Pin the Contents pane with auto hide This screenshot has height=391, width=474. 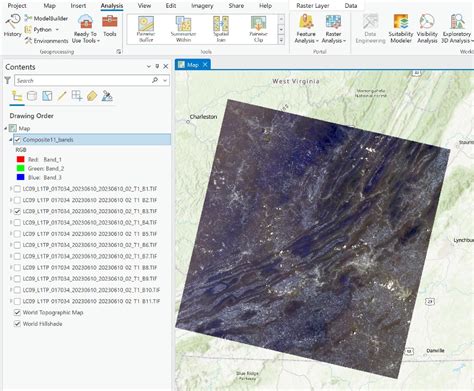pos(157,66)
